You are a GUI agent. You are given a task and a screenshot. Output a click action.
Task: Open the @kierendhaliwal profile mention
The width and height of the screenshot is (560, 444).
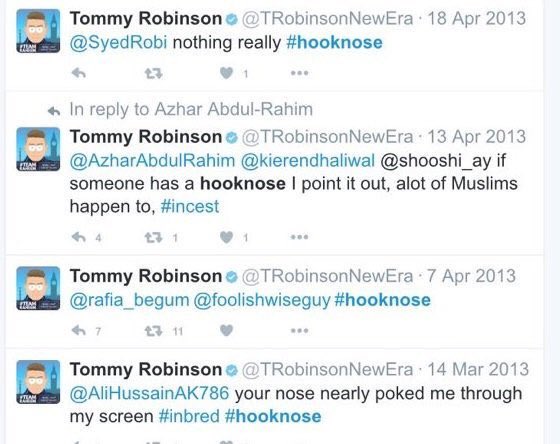308,161
